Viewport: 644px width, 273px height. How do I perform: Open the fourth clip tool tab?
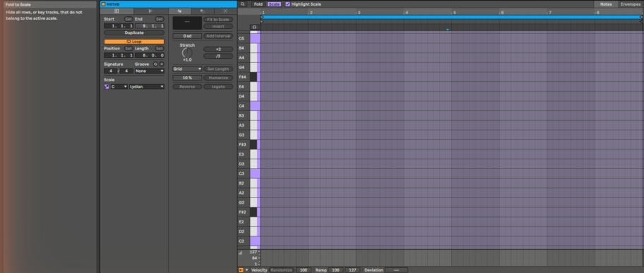click(201, 11)
